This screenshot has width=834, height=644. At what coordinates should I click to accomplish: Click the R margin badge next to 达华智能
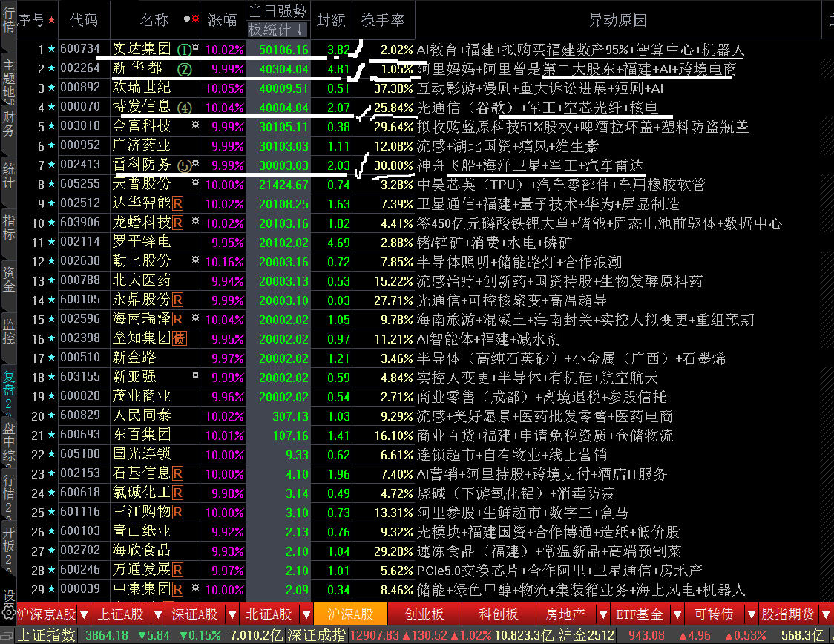177,204
